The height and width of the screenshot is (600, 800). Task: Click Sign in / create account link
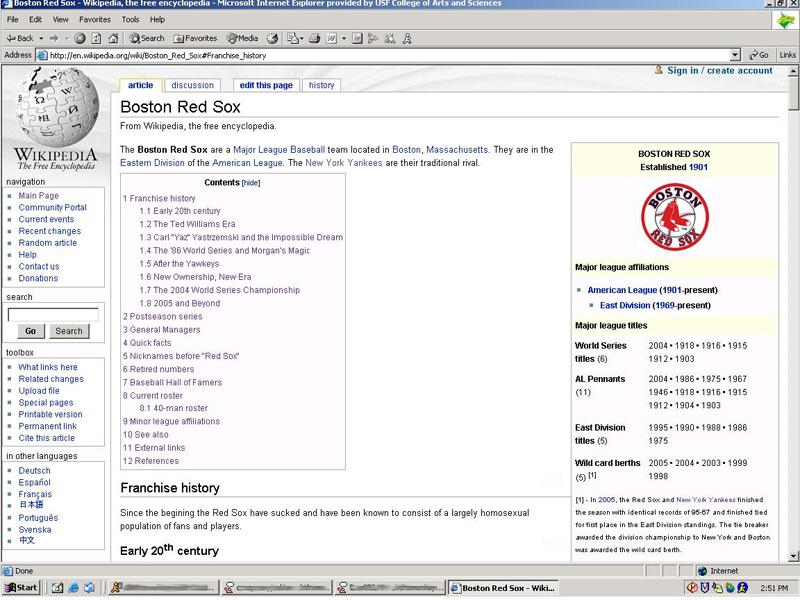(x=719, y=70)
